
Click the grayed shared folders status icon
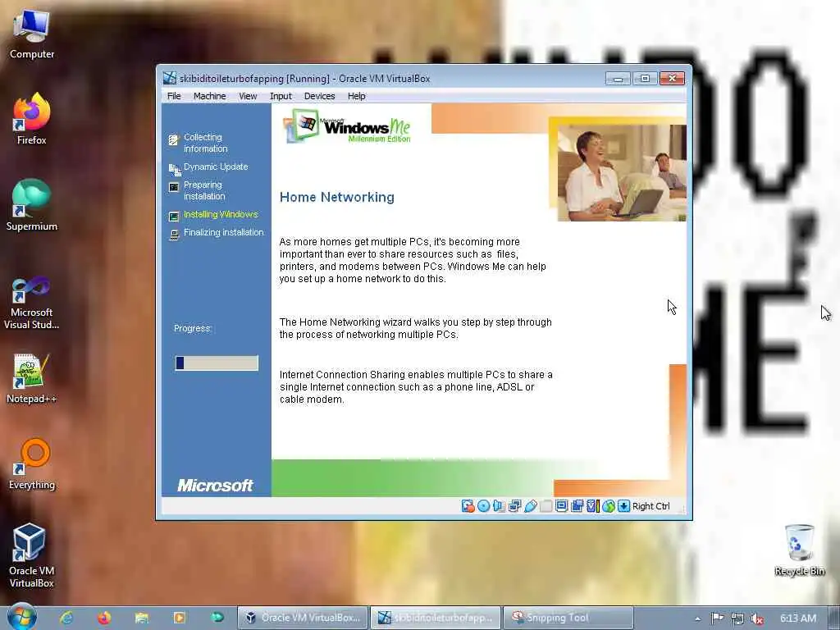click(546, 505)
